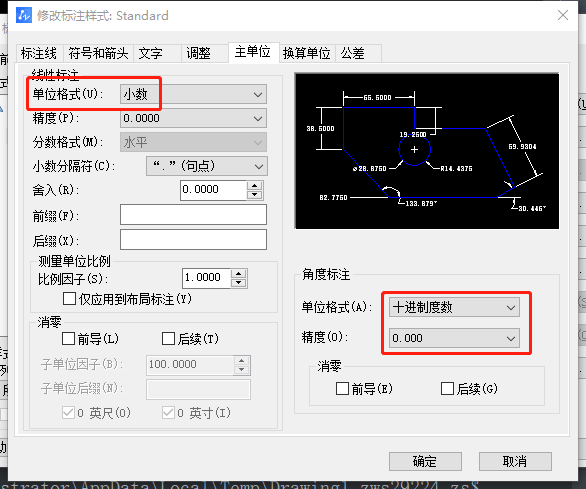Viewport: 586px width, 489px height.
Task: Click the 后缀(X) text field
Action: pos(193,239)
